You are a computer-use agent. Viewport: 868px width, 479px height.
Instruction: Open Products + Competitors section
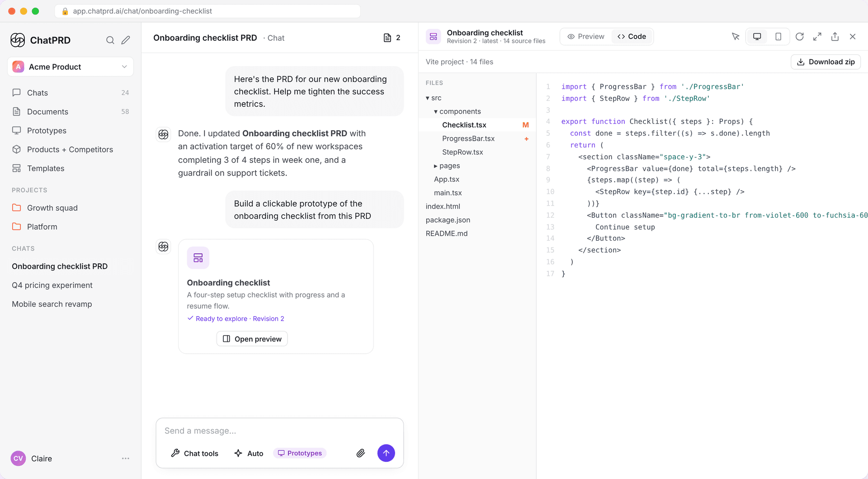[71, 150]
